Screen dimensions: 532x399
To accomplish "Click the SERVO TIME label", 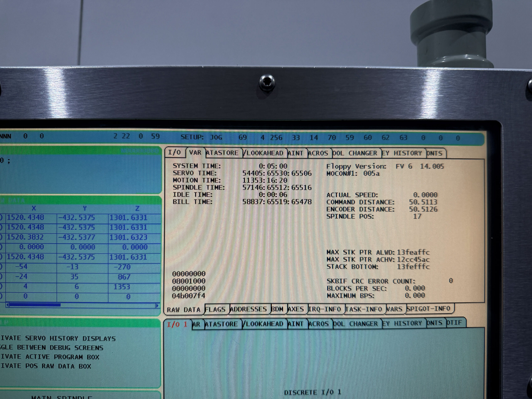I will click(x=195, y=173).
